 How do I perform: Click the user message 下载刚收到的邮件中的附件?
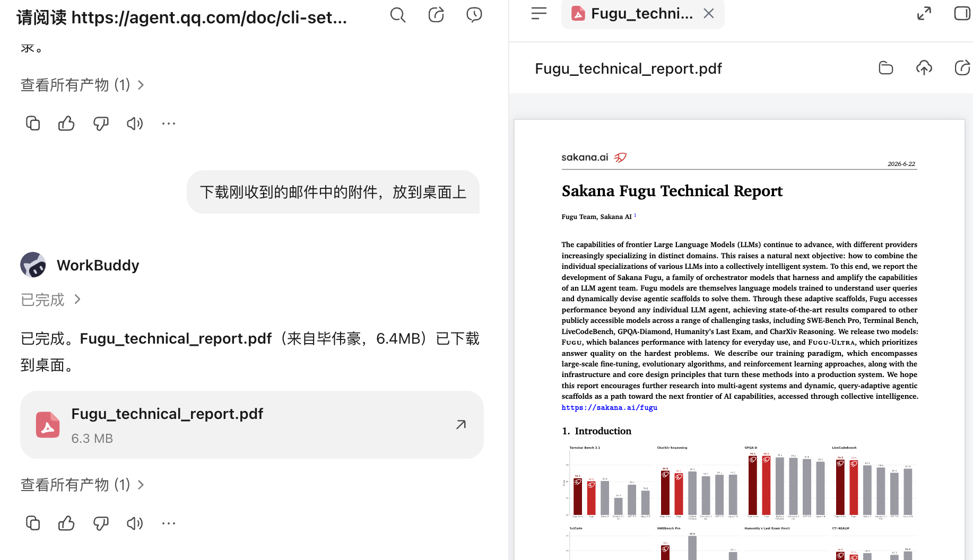point(333,192)
